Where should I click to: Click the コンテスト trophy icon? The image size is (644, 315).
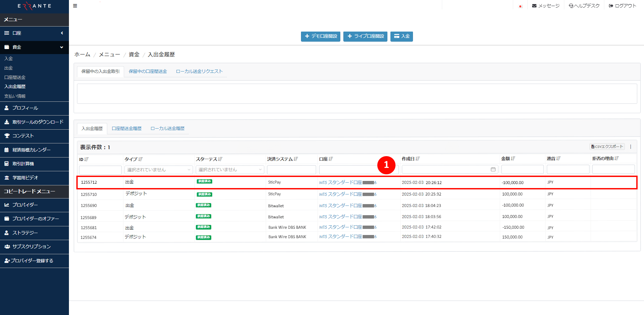click(7, 136)
